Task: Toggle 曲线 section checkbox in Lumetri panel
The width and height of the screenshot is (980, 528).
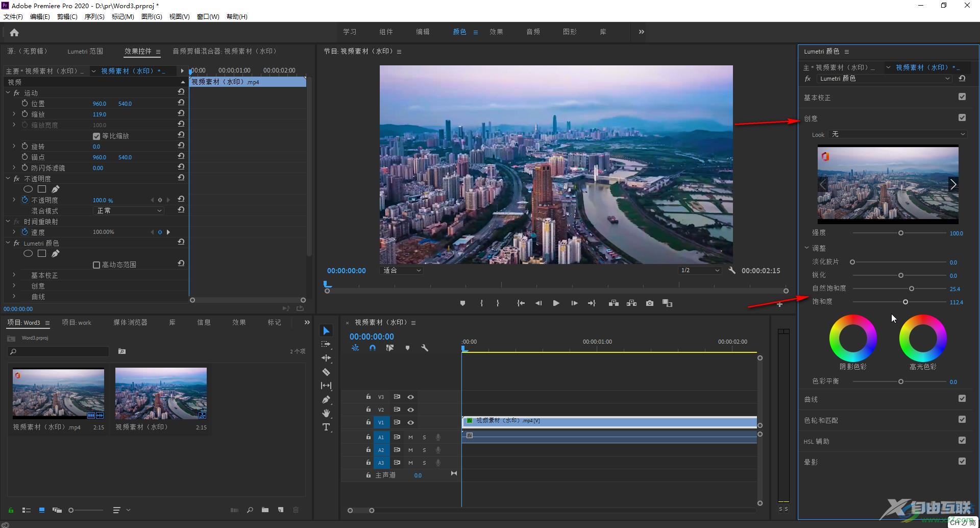Action: point(962,399)
